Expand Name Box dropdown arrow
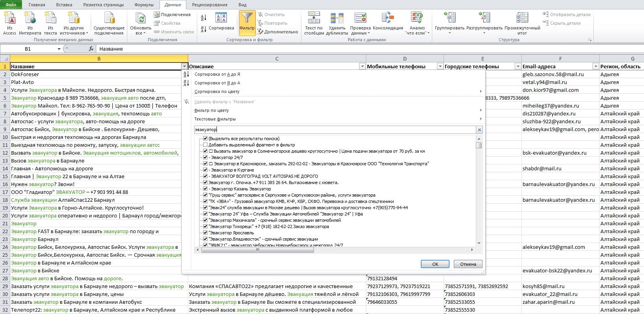 (x=59, y=49)
